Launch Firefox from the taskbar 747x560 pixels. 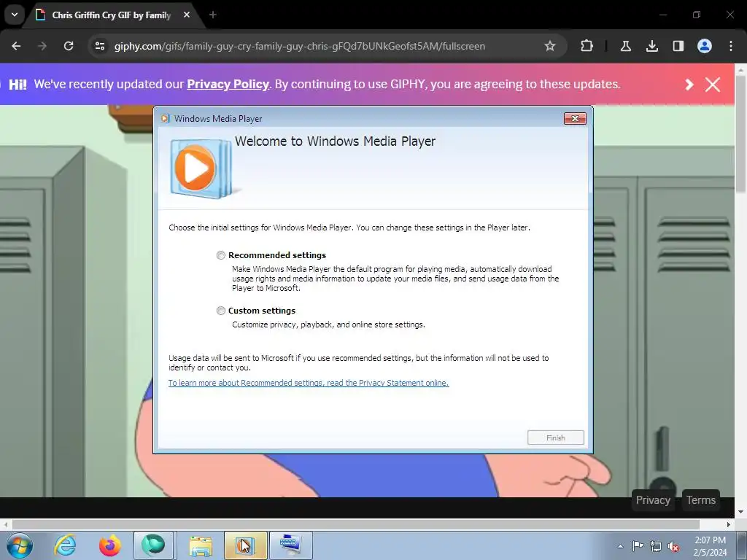coord(110,545)
